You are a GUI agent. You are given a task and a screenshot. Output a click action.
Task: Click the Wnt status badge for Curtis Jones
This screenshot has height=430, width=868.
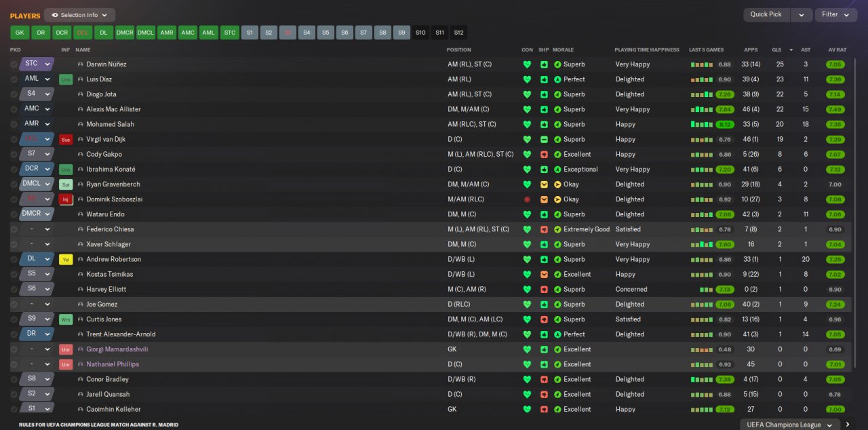point(66,319)
